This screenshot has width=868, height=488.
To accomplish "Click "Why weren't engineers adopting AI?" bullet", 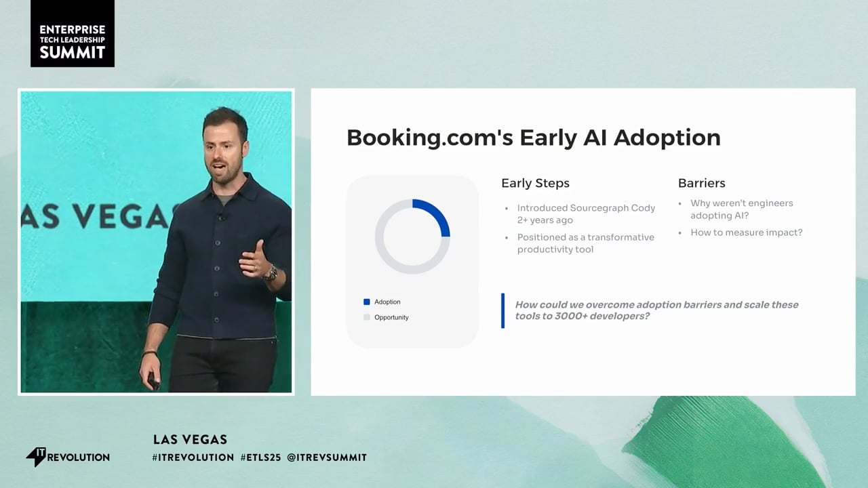I will pyautogui.click(x=741, y=209).
